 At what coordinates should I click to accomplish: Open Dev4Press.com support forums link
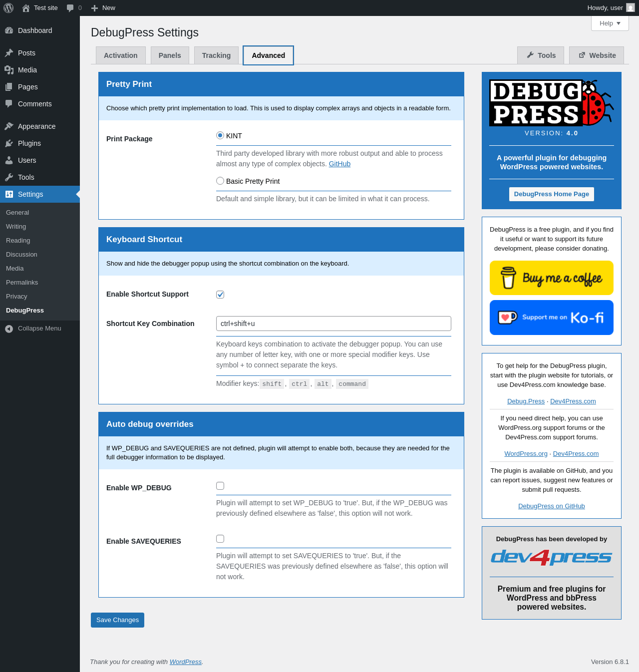click(576, 454)
